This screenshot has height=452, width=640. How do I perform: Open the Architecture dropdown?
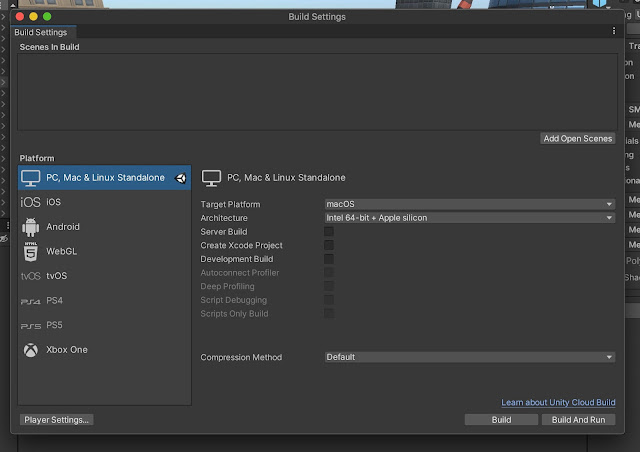click(470, 218)
